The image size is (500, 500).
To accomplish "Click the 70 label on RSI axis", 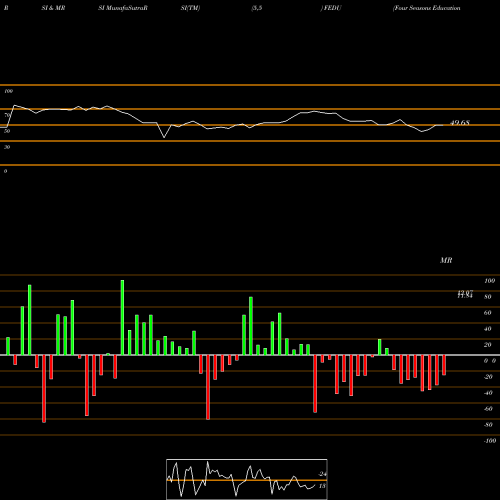I will 7,115.
